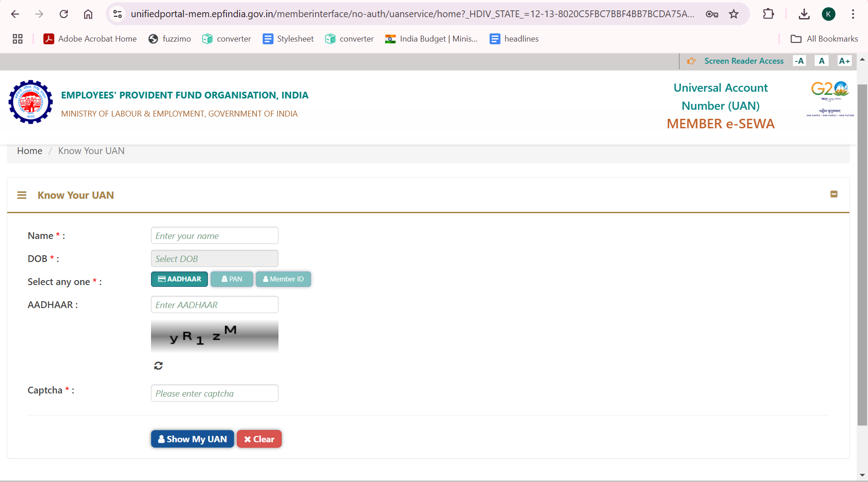Screen dimensions: 868x482
Task: Click the hamburger icon beside Know Your UAN
Action: tap(22, 195)
